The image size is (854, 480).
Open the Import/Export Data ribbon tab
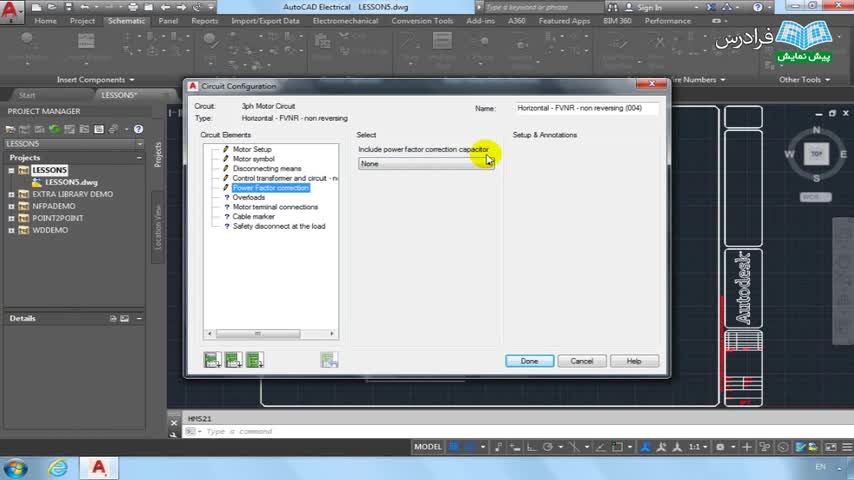[265, 21]
